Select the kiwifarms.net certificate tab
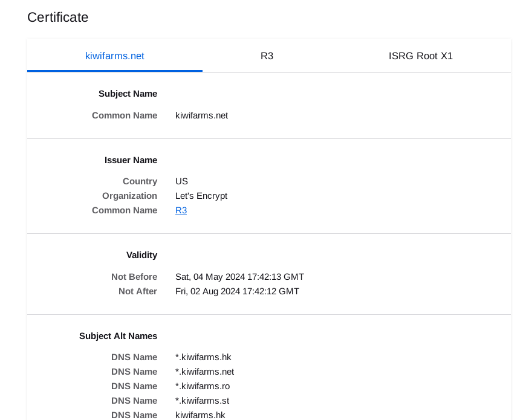Image resolution: width=526 pixels, height=420 pixels. (115, 56)
